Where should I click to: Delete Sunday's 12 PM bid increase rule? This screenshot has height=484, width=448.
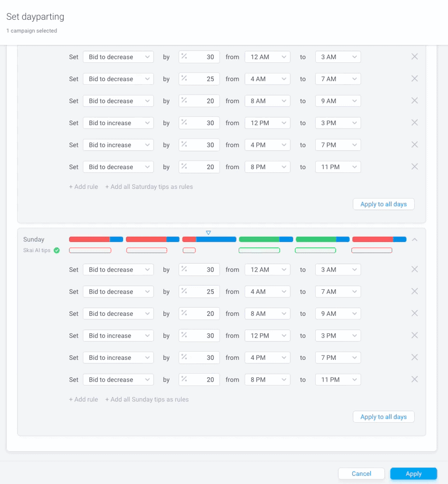pos(414,335)
